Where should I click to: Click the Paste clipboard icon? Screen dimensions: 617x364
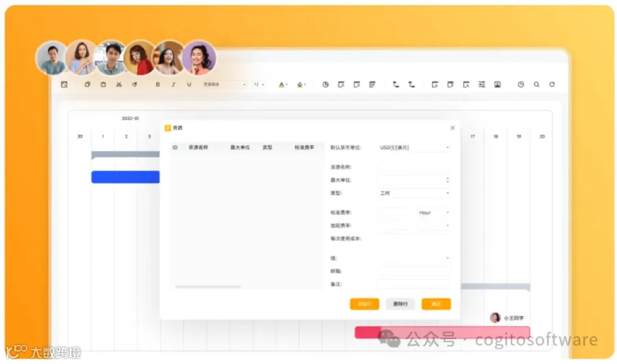coord(103,84)
